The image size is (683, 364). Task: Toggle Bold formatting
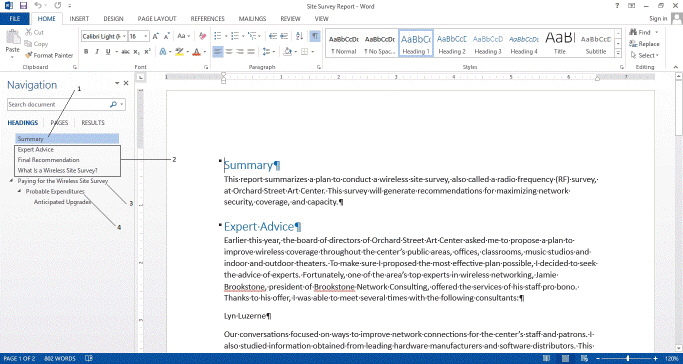tap(86, 52)
